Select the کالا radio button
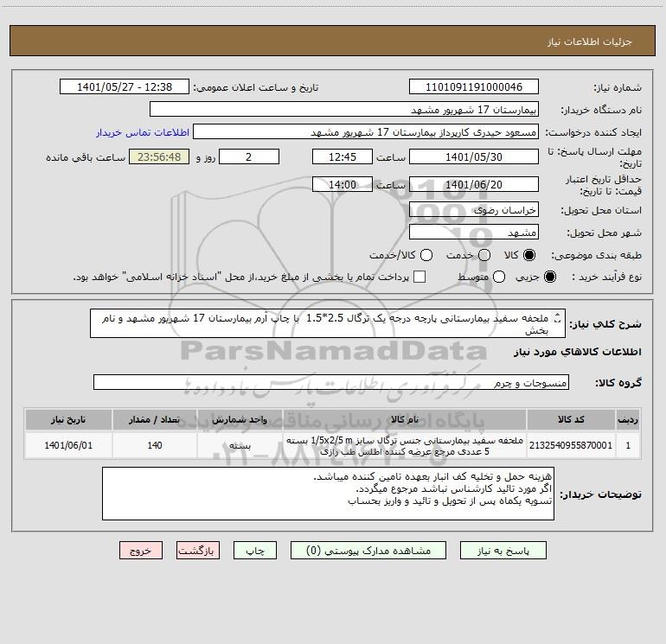 pos(529,255)
